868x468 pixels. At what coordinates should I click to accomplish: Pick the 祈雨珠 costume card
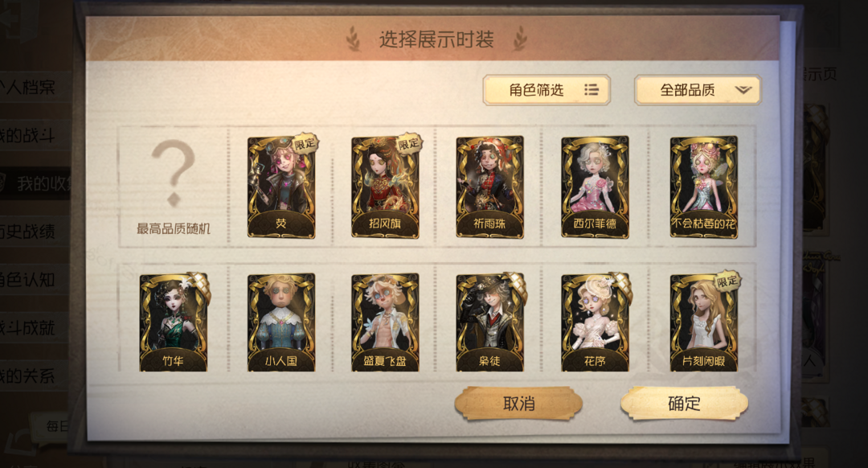point(490,187)
